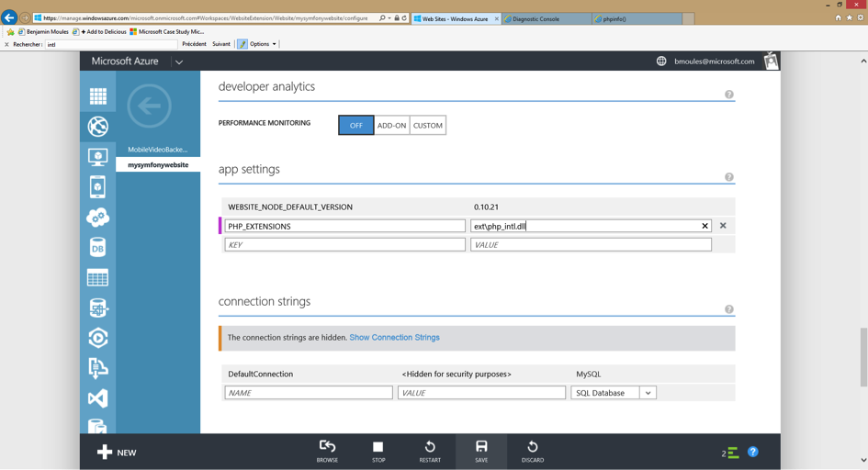Open Storage table icon in sidebar
Screen dimensions: 868x470
coord(98,277)
